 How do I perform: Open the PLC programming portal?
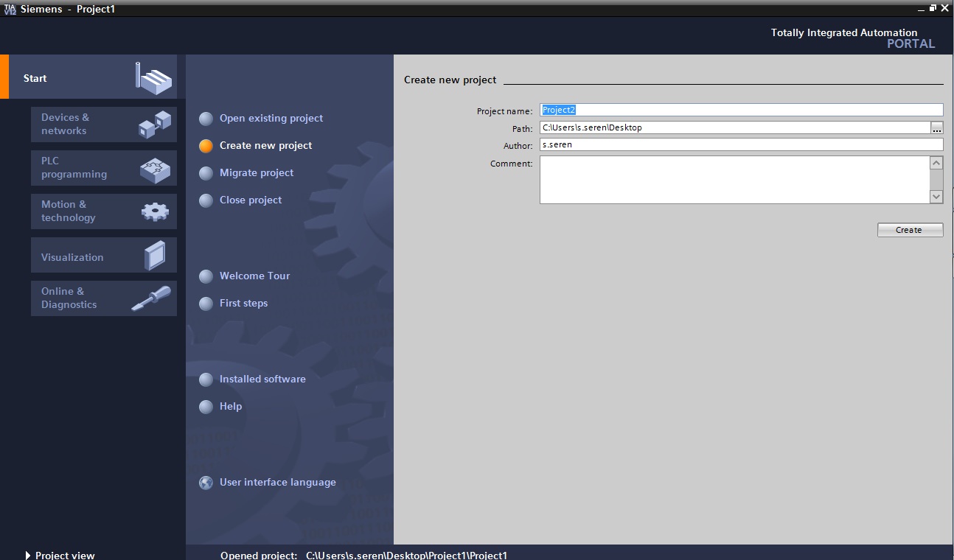104,167
